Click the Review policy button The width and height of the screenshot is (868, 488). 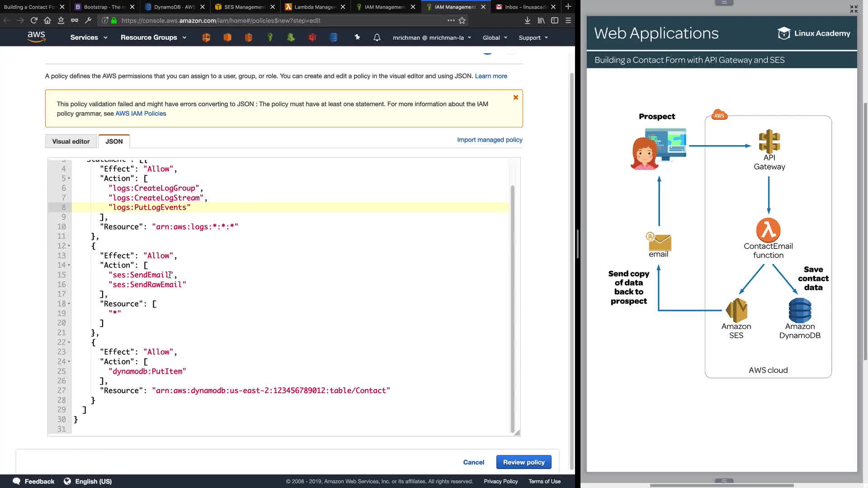coord(524,462)
